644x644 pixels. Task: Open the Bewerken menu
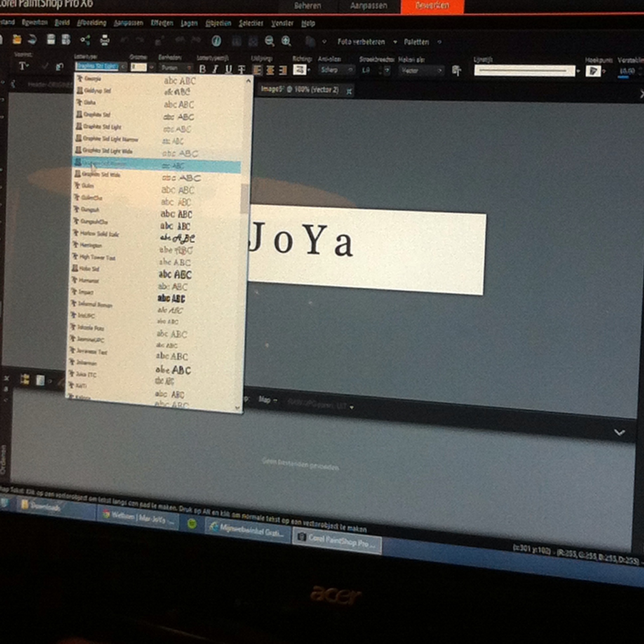pos(35,22)
